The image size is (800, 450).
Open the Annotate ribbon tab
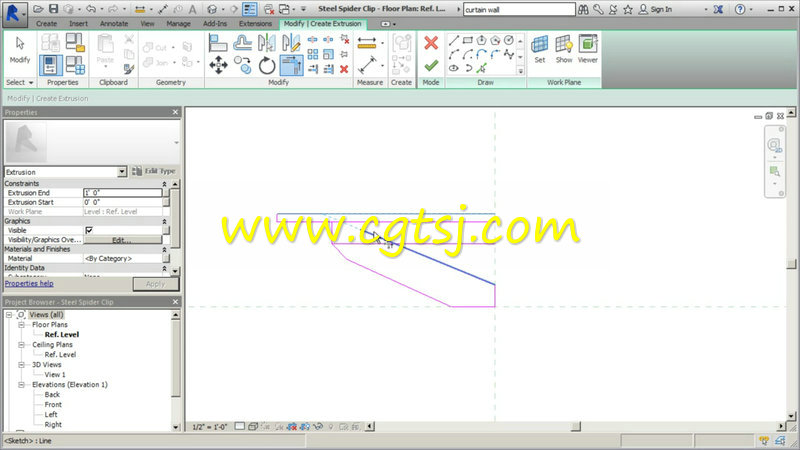[114, 24]
